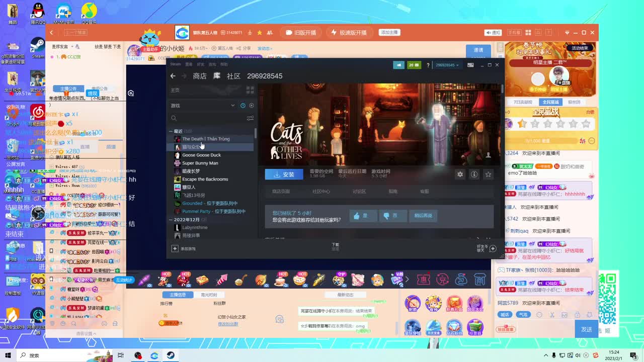Open 社区 community tab in Steam
Viewport: 644px width, 362px height.
(233, 76)
